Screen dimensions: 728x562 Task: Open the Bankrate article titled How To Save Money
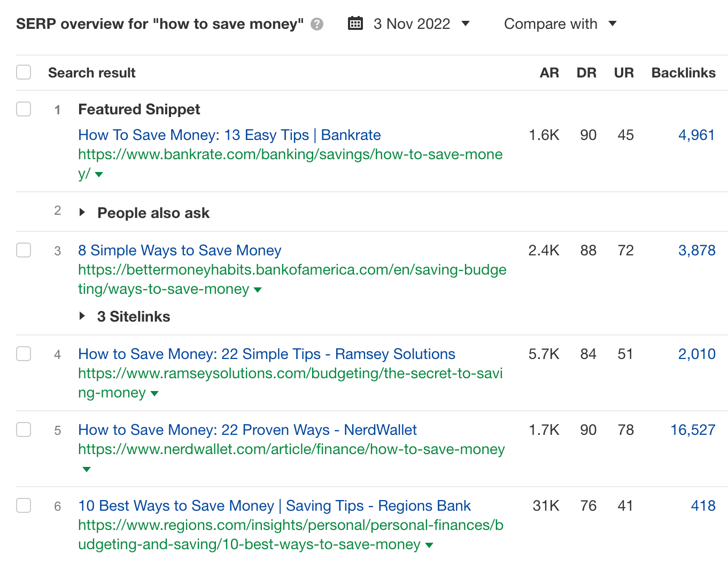(229, 135)
